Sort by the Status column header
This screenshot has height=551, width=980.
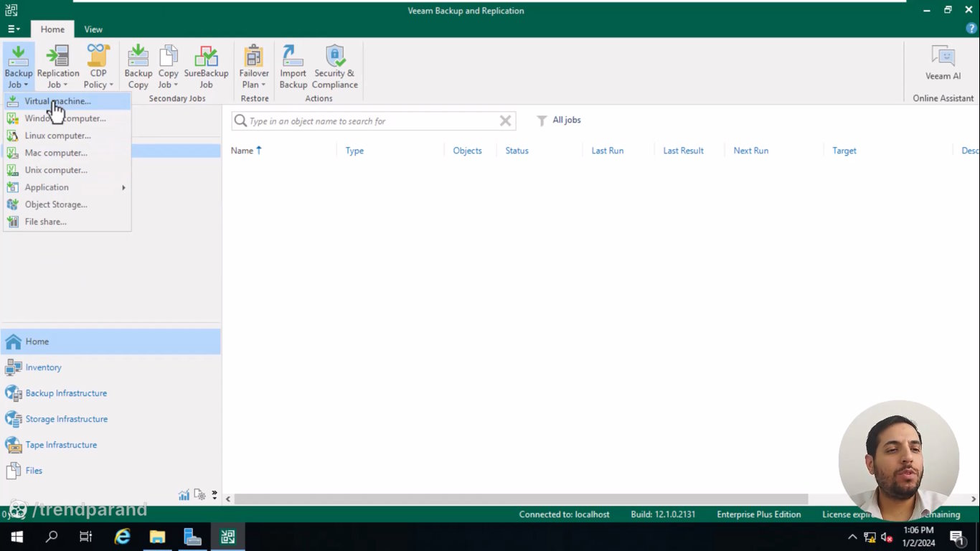tap(517, 151)
